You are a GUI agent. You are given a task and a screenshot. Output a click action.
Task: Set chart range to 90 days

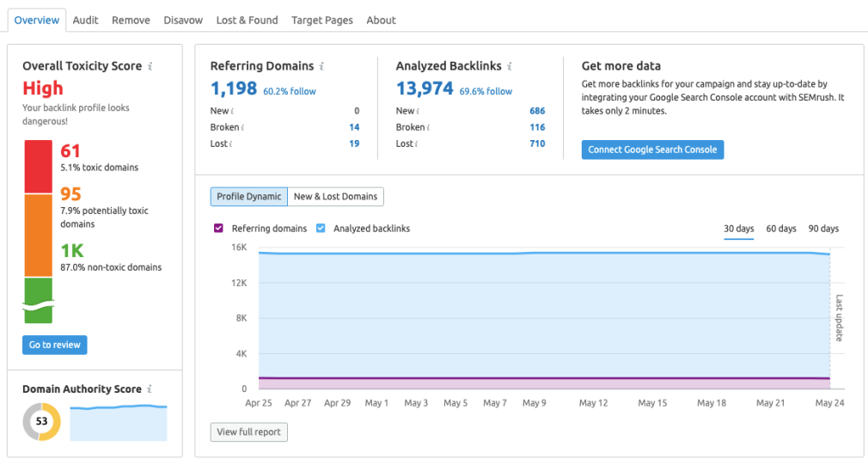tap(823, 229)
